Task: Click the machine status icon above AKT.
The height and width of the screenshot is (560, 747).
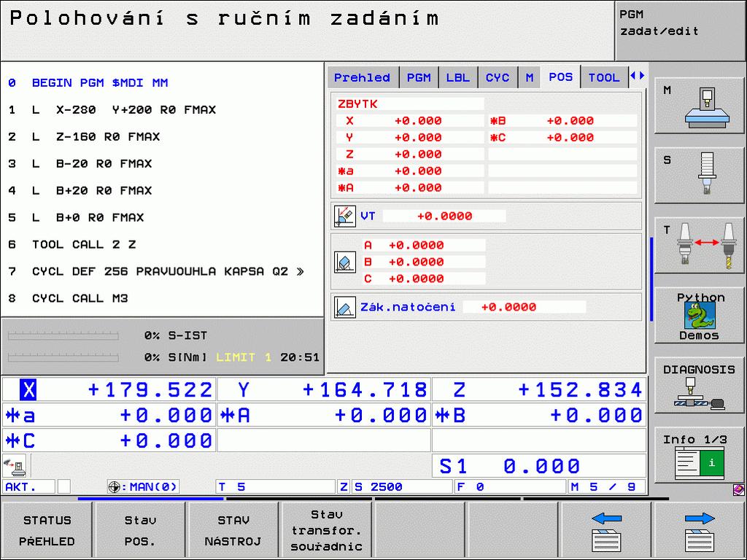Action: [15, 466]
